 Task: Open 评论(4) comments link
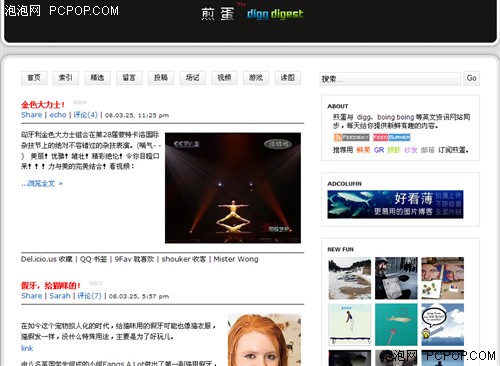click(x=85, y=115)
